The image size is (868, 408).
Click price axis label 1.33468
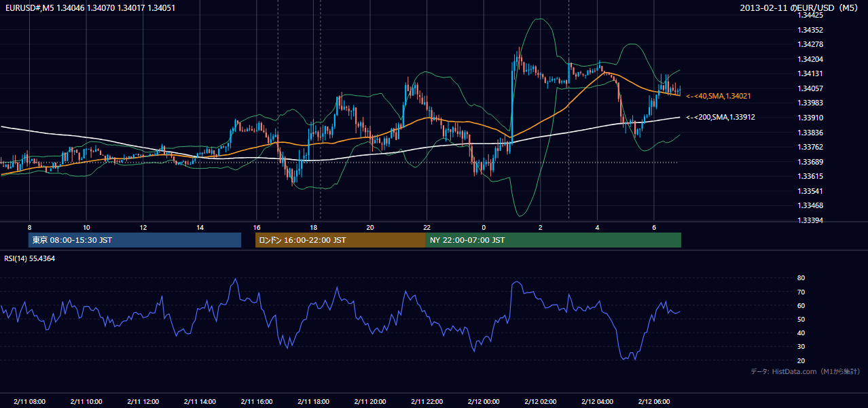[810, 205]
